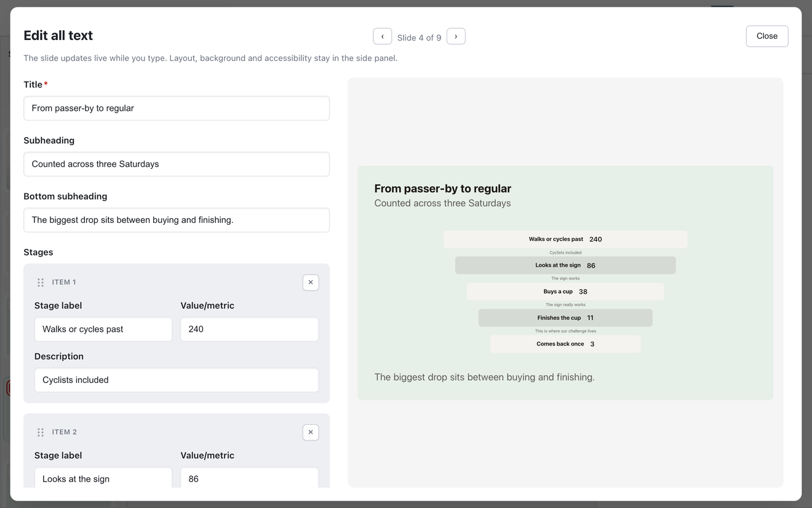The height and width of the screenshot is (508, 812).
Task: Click the 'Slide 4 of 9' indicator
Action: coord(419,38)
